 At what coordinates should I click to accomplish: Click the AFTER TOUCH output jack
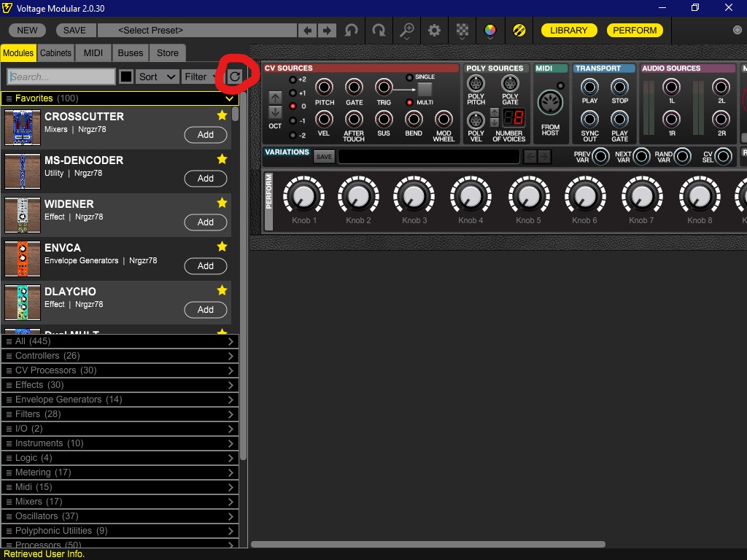[354, 119]
